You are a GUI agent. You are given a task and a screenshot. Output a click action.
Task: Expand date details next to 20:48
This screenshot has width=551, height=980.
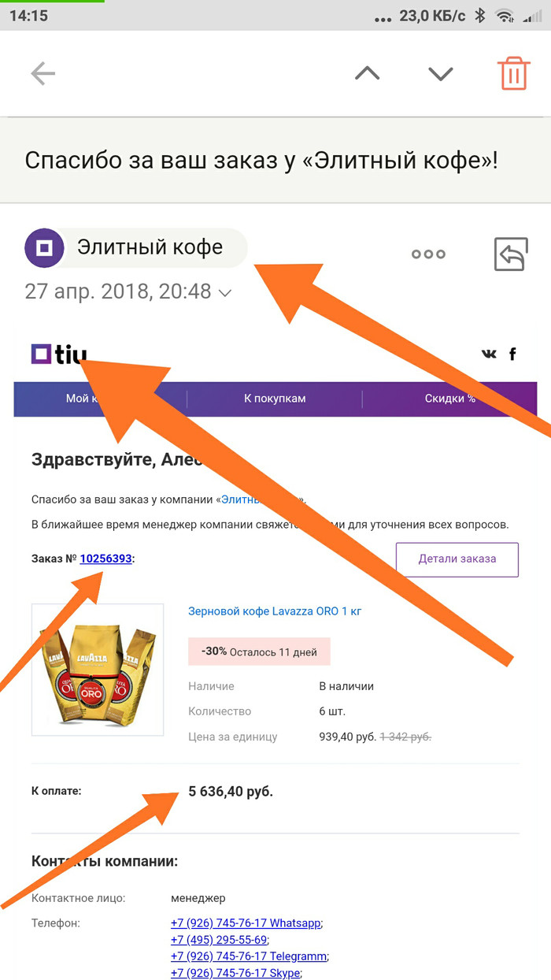point(225,293)
